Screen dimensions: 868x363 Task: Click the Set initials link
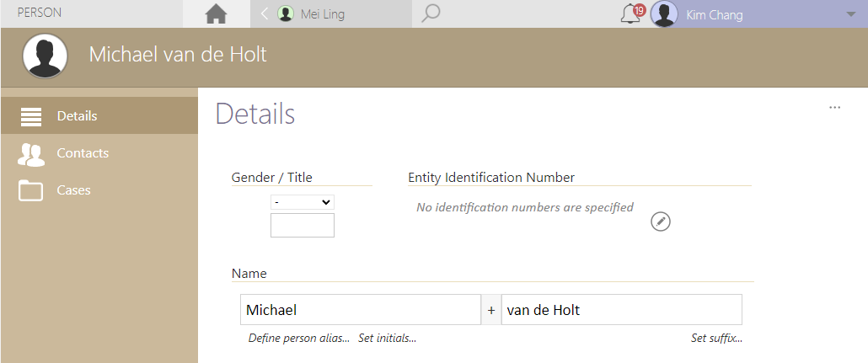pyautogui.click(x=387, y=339)
